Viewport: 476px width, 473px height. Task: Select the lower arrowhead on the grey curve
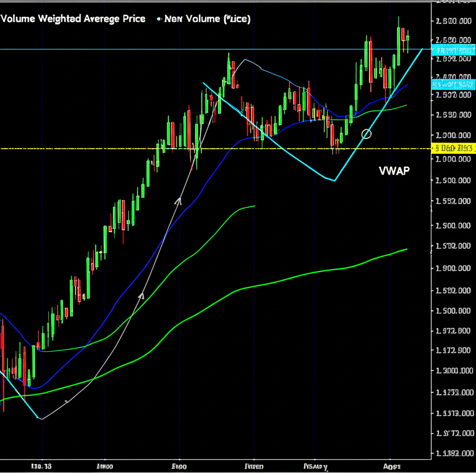(x=142, y=295)
